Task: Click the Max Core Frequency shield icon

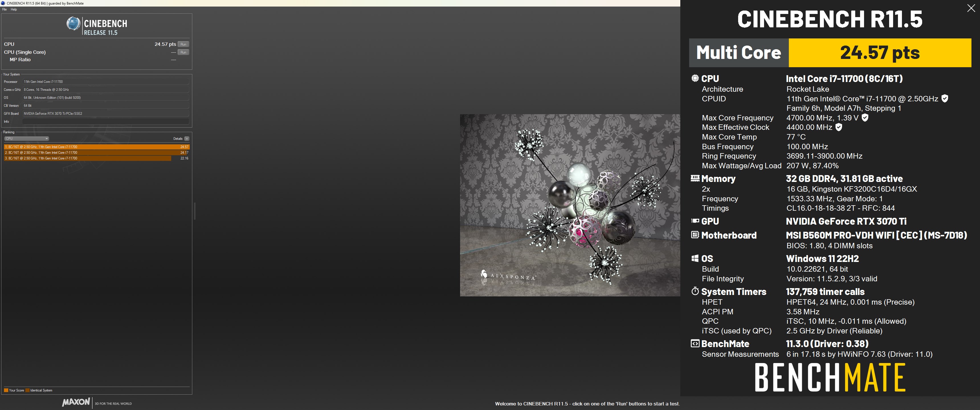Action: (x=865, y=118)
